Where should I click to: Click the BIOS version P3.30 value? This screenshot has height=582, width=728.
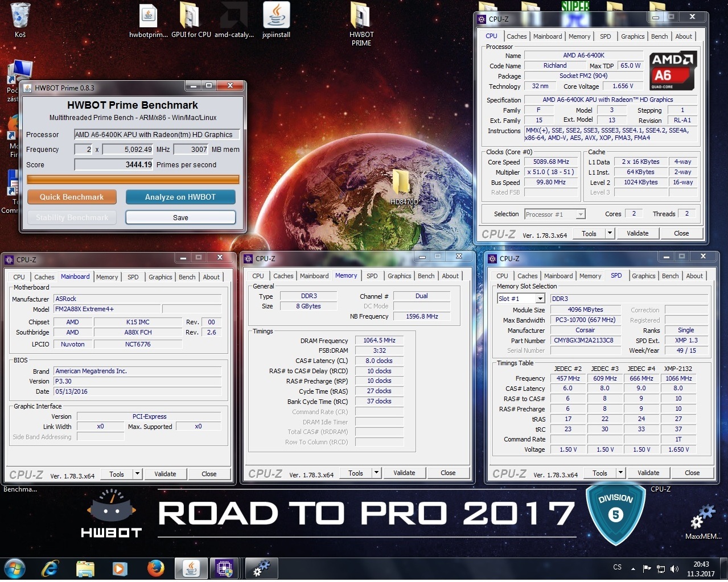pos(137,381)
